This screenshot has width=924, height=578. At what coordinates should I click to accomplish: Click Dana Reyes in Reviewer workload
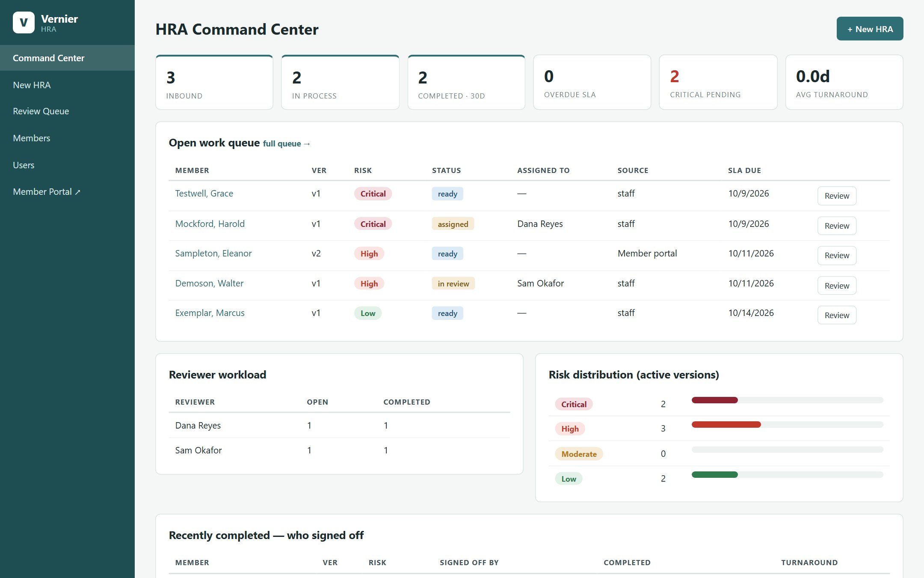[x=198, y=426]
